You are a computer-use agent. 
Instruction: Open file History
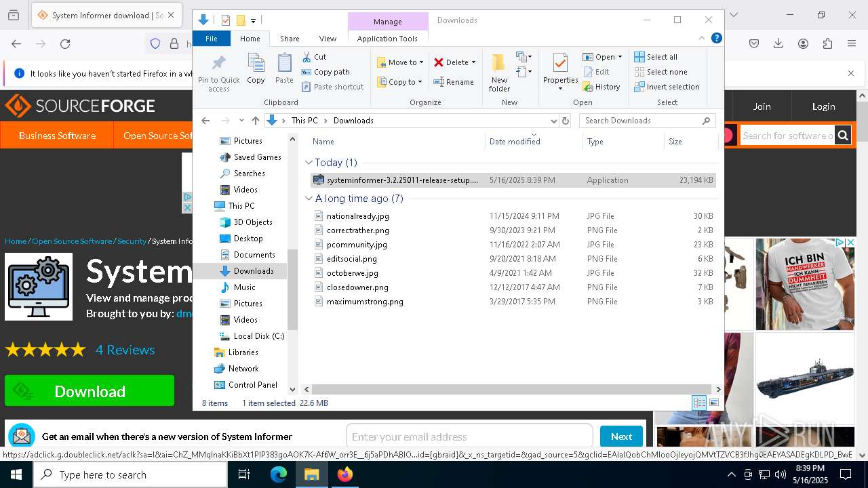click(x=601, y=87)
